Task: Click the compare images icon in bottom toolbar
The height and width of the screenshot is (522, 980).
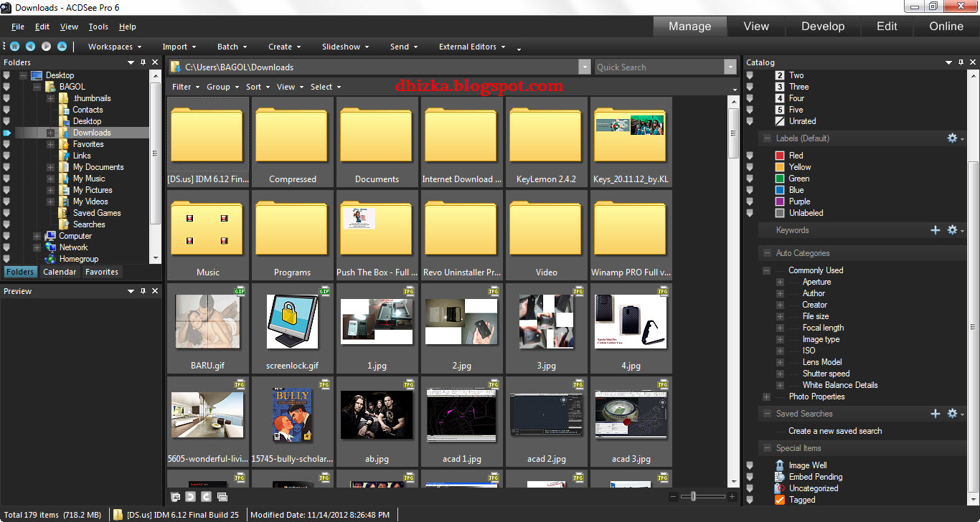Action: 222,496
